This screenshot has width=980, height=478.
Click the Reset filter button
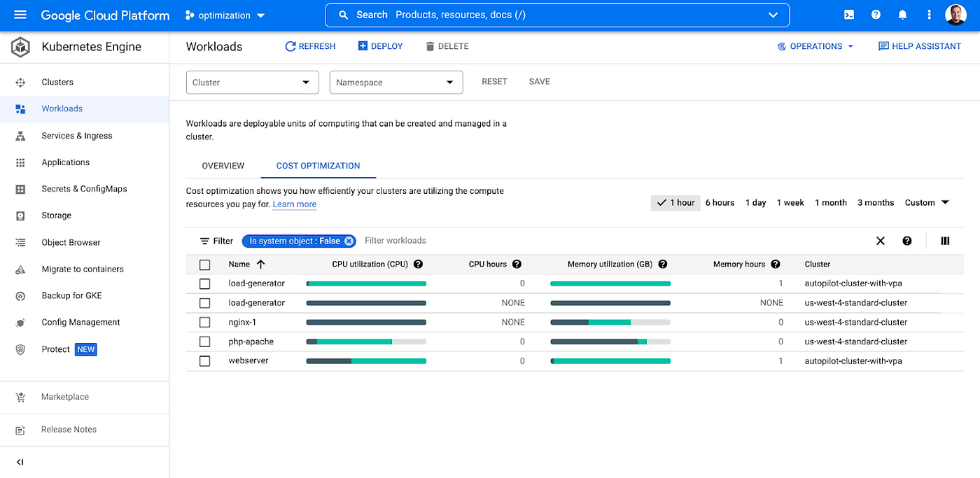tap(494, 82)
